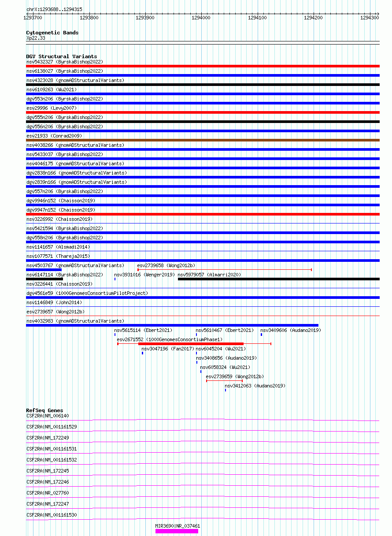Click the CSF2RA|NM_172245 transcript label

48,471
